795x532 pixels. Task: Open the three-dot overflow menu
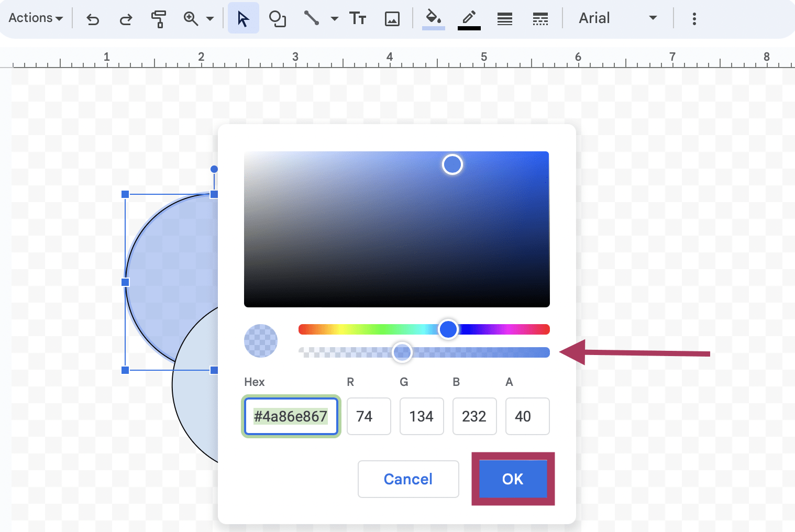(x=694, y=19)
